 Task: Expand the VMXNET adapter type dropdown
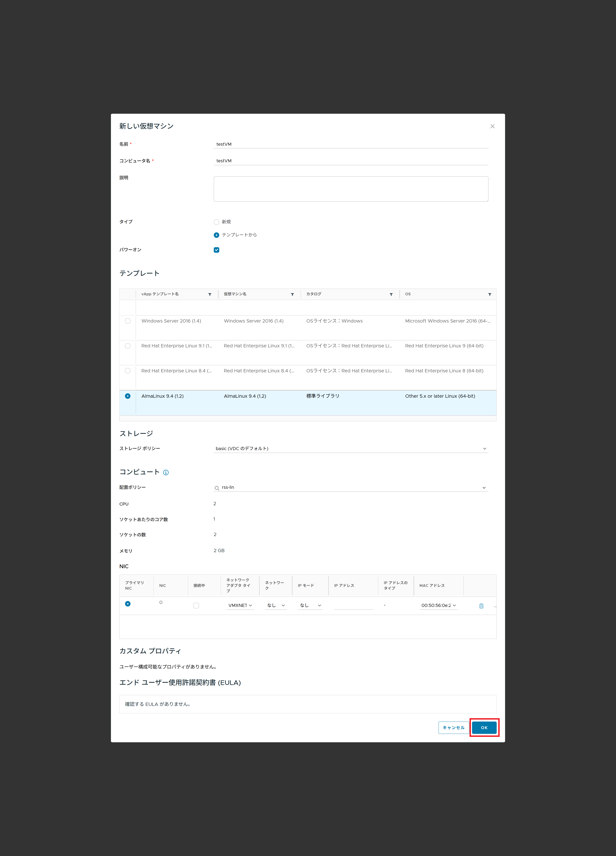[x=240, y=605]
